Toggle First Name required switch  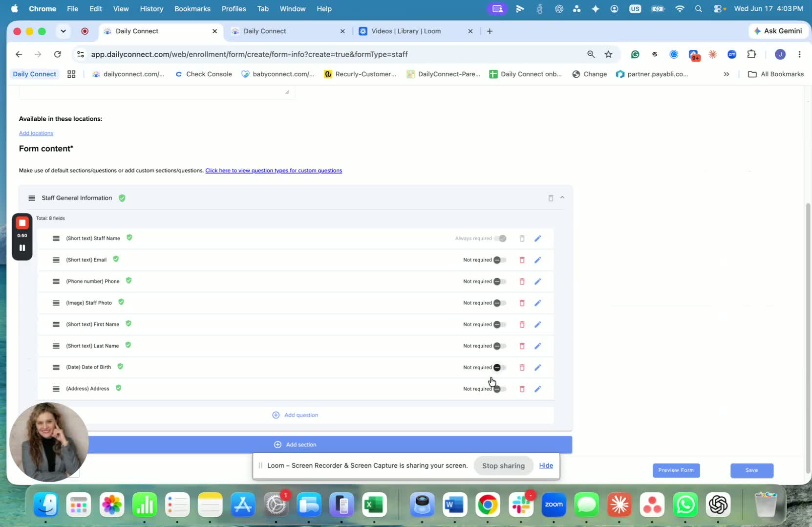pyautogui.click(x=499, y=325)
